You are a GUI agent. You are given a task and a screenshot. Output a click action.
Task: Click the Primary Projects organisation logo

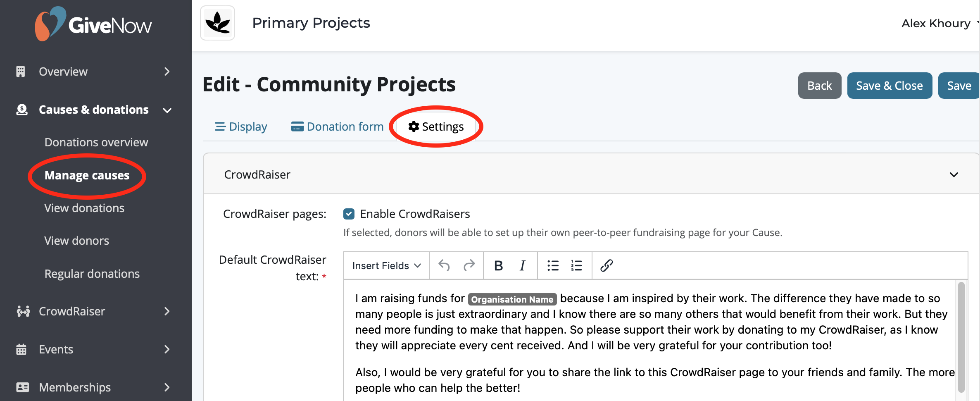coord(218,23)
